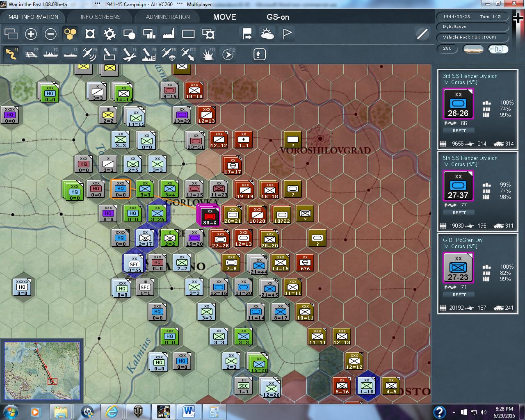Select F3 naval transport mode
The image size is (525, 420).
tap(51, 54)
